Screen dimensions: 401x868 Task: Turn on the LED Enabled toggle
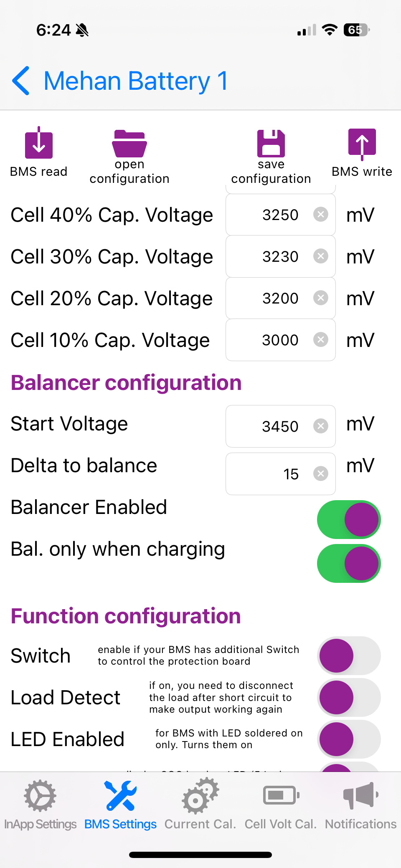click(x=349, y=739)
